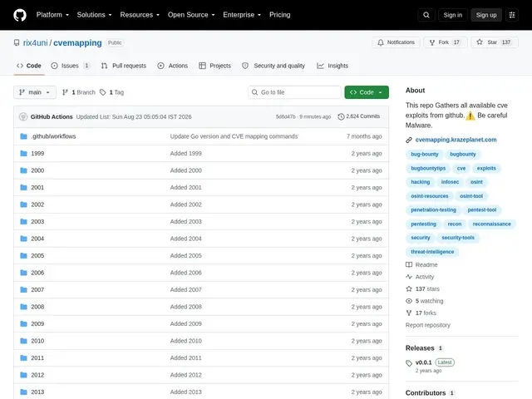Image resolution: width=532 pixels, height=399 pixels.
Task: Click the tag icon beside 1 Tag
Action: tap(103, 92)
